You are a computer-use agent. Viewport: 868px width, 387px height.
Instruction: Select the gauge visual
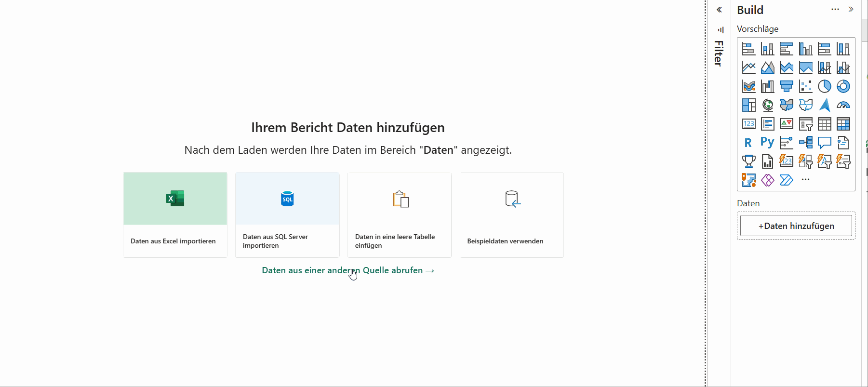pyautogui.click(x=843, y=105)
